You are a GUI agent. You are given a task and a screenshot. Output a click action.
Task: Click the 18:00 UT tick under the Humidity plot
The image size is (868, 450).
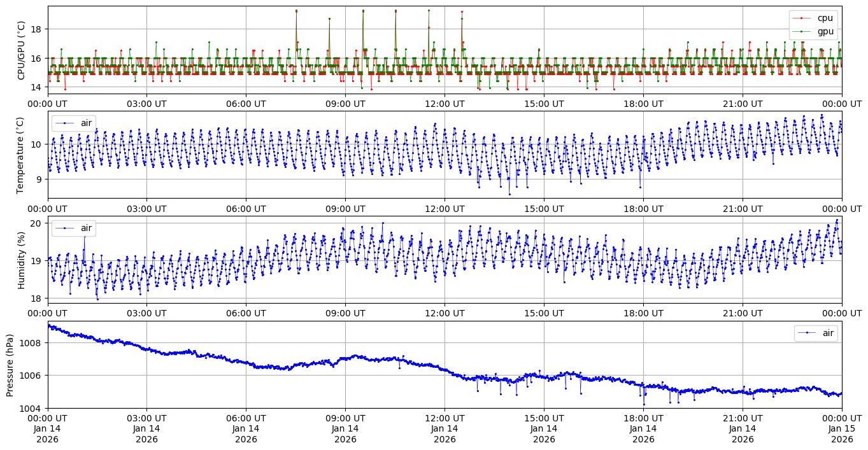click(643, 313)
